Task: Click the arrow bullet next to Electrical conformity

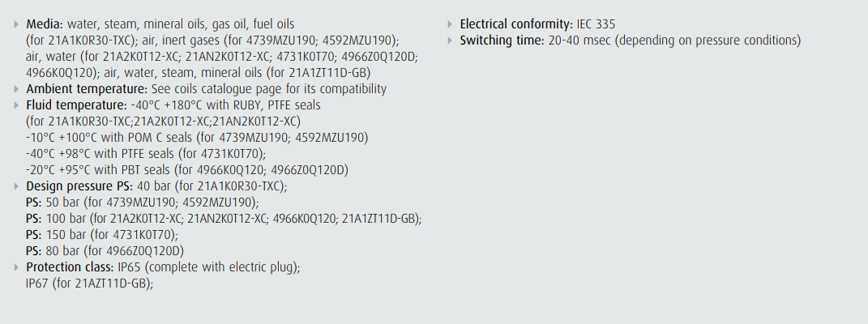Action: pos(451,24)
